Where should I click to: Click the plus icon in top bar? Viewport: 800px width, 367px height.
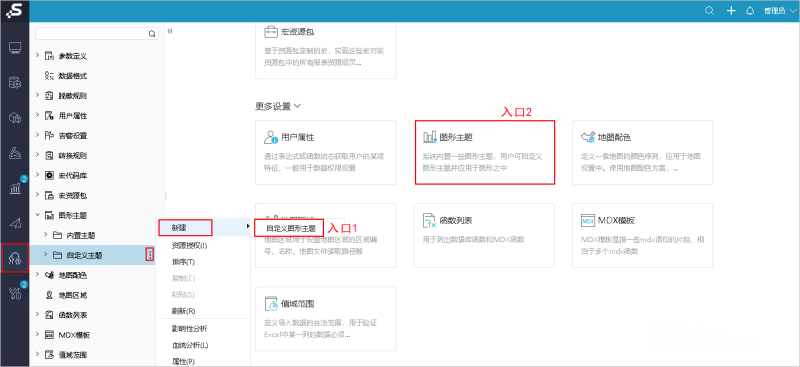click(731, 11)
